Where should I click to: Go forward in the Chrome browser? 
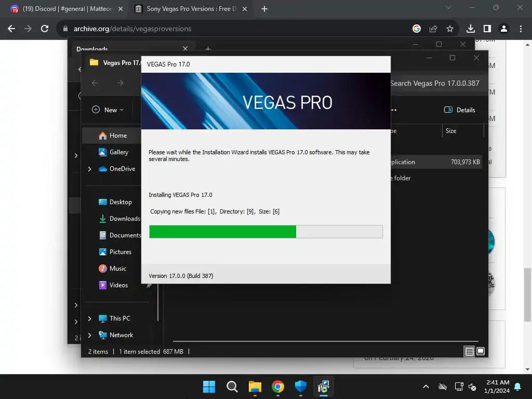28,29
